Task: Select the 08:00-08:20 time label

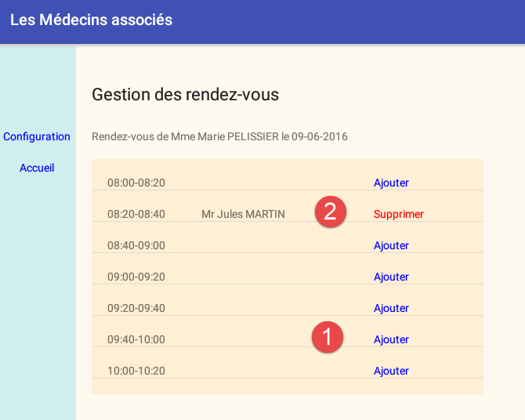Action: coord(136,183)
